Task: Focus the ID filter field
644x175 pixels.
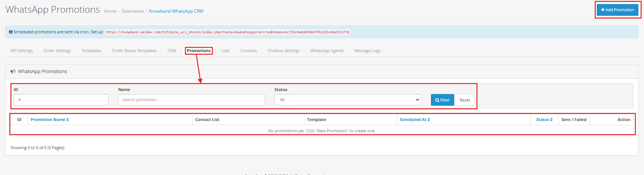Action: tap(61, 100)
